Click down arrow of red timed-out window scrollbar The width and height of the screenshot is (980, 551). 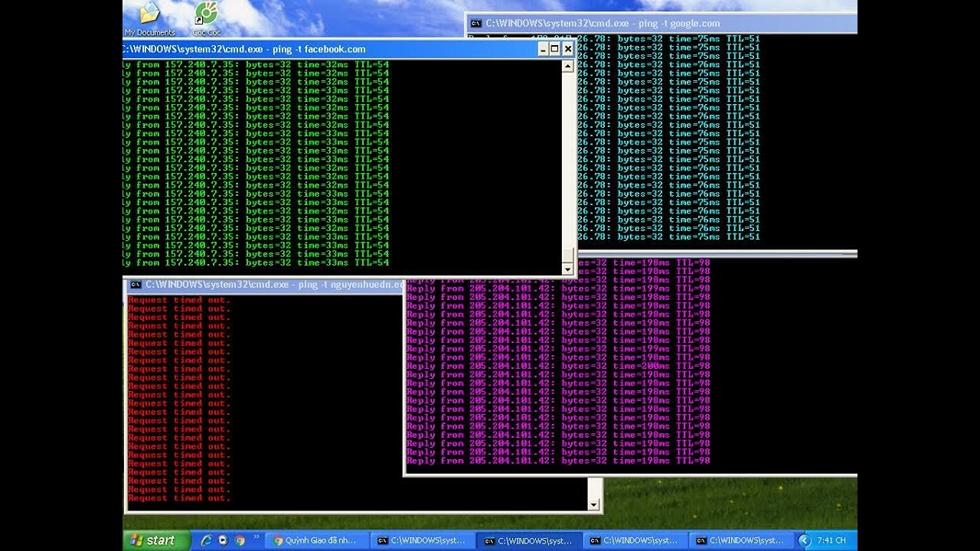pos(593,505)
